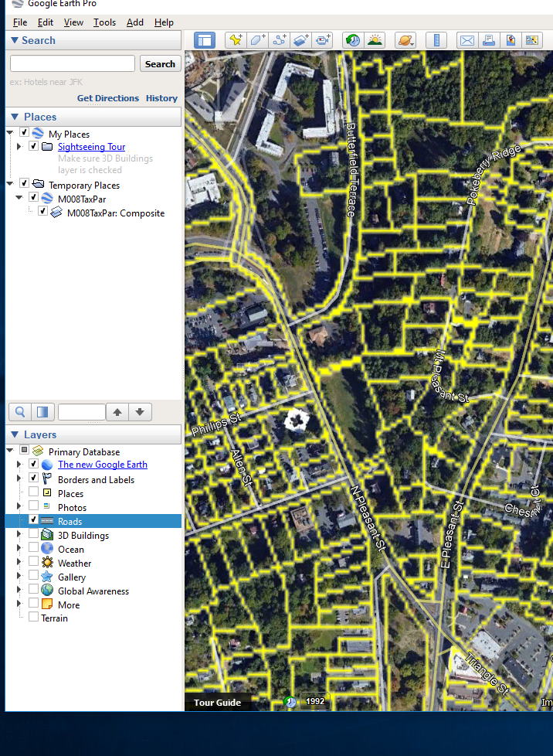Click the 3D Buildings layer icon
553x756 pixels.
click(x=47, y=535)
